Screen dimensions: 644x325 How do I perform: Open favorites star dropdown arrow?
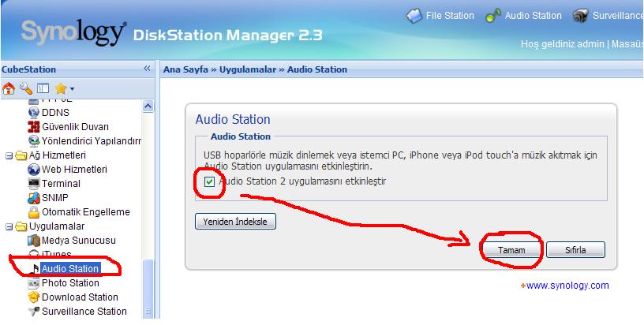point(72,88)
